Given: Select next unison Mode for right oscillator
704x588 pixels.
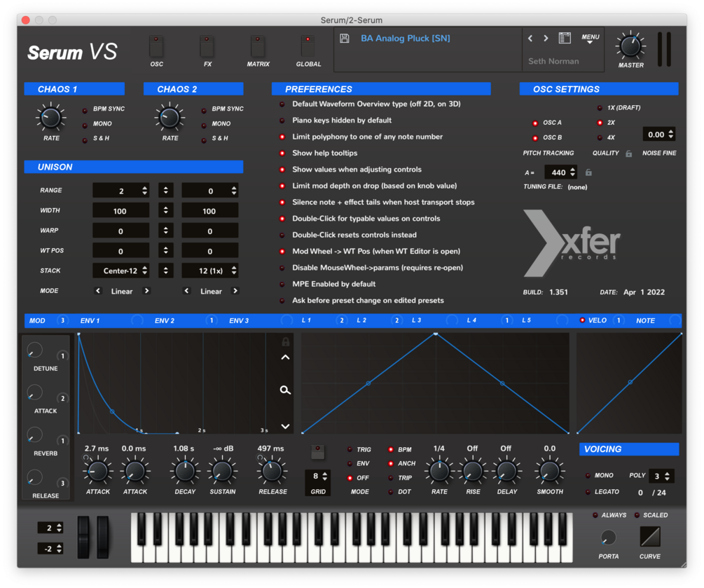Looking at the screenshot, I should click(235, 291).
